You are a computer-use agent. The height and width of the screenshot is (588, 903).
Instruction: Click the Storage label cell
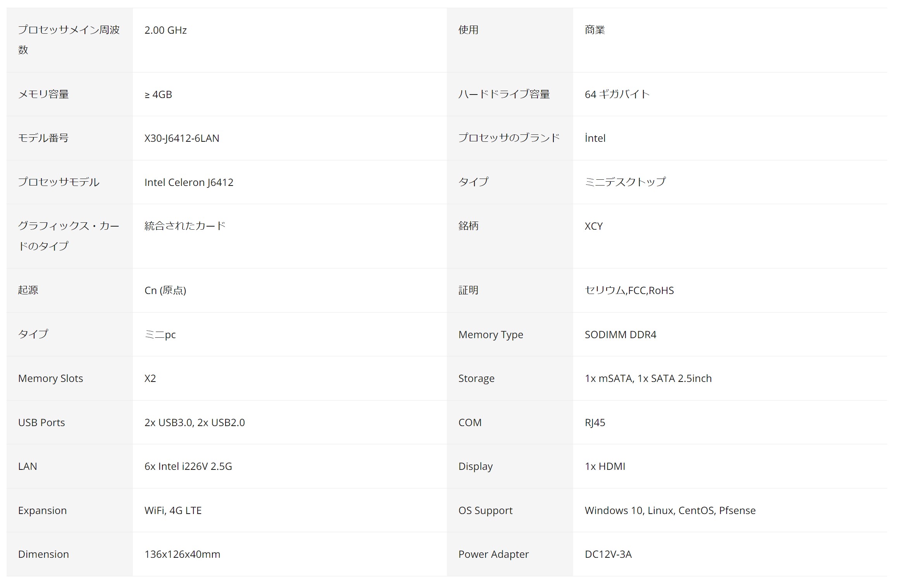point(476,378)
